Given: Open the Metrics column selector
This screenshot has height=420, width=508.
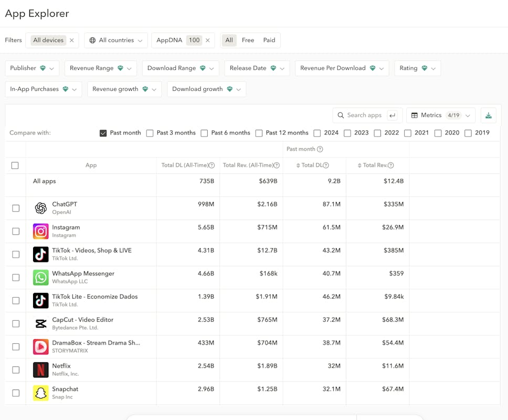Looking at the screenshot, I should (x=441, y=115).
